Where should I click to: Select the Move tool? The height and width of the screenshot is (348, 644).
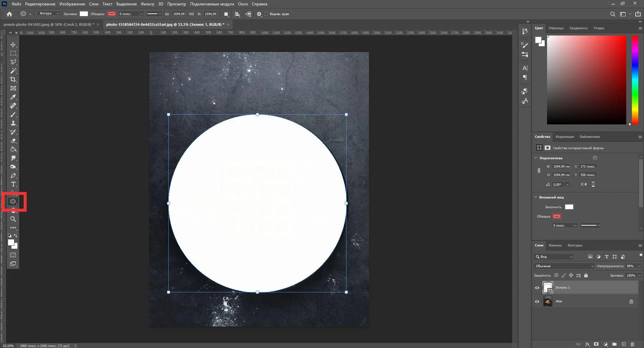(x=13, y=45)
